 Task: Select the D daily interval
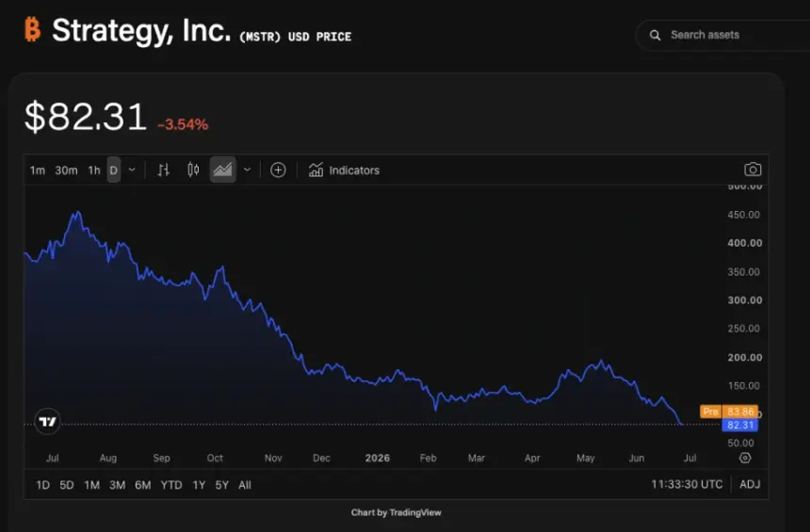[114, 169]
